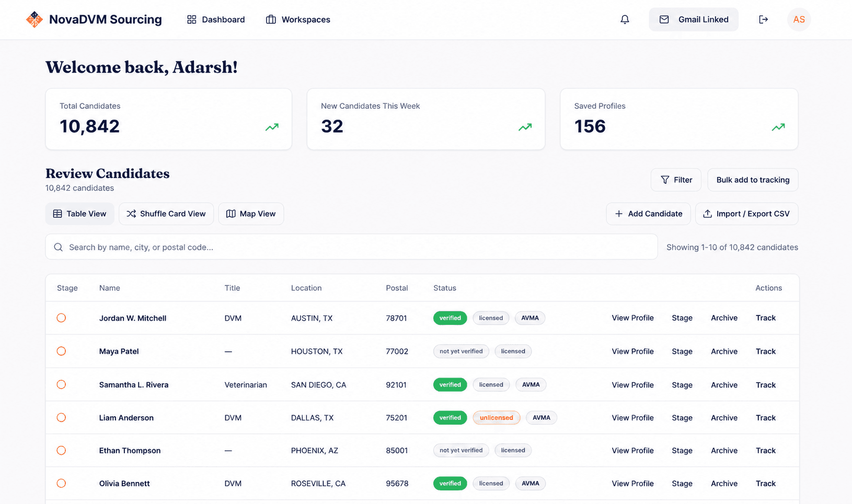Image resolution: width=852 pixels, height=504 pixels.
Task: Click the unlicensed badge for Liam Anderson
Action: point(497,418)
